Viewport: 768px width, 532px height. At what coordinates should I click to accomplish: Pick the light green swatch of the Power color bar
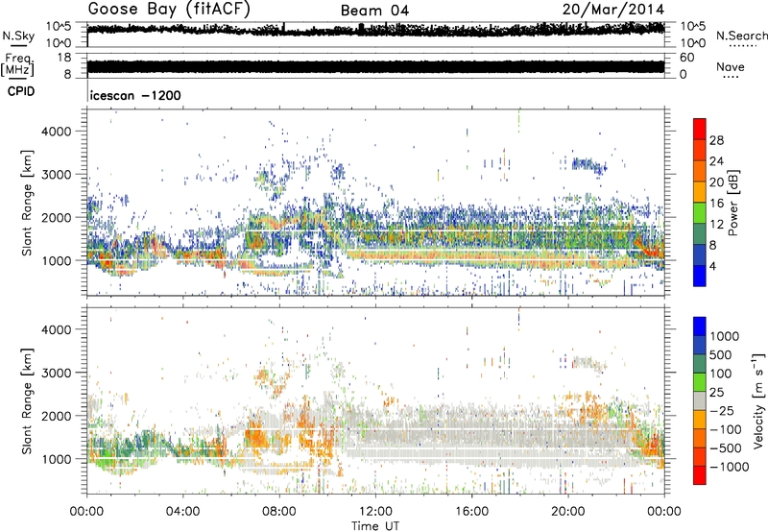[700, 213]
